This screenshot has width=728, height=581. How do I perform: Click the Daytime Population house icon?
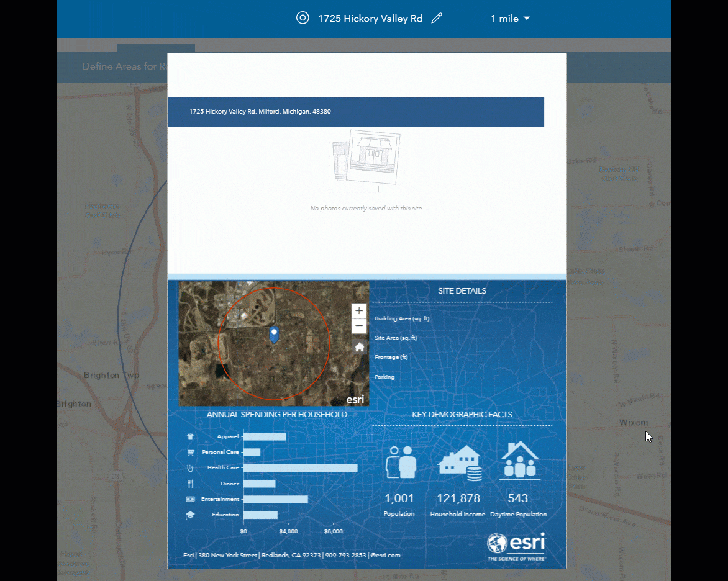[x=519, y=459]
